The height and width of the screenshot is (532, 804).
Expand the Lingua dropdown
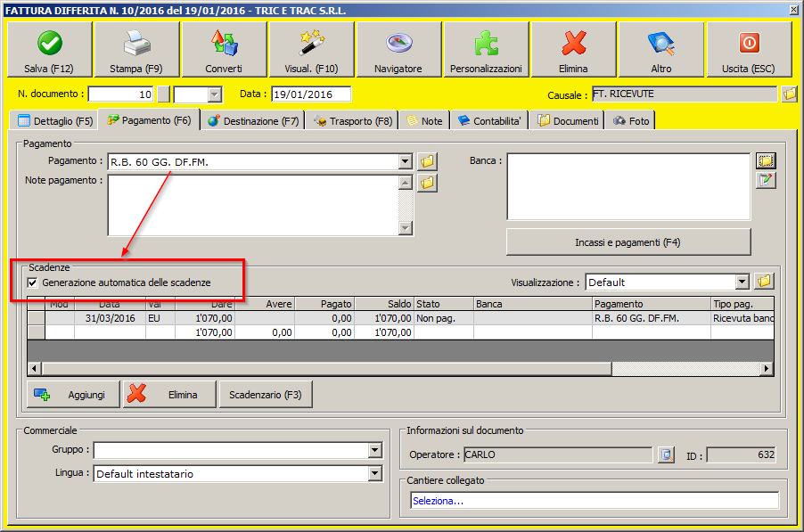coord(375,473)
